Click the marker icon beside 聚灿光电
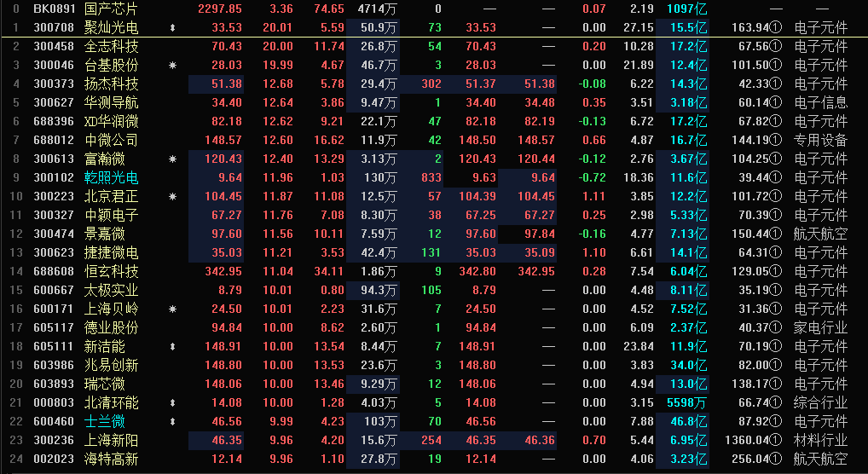Screen dimensions: 868x474 [x=172, y=27]
